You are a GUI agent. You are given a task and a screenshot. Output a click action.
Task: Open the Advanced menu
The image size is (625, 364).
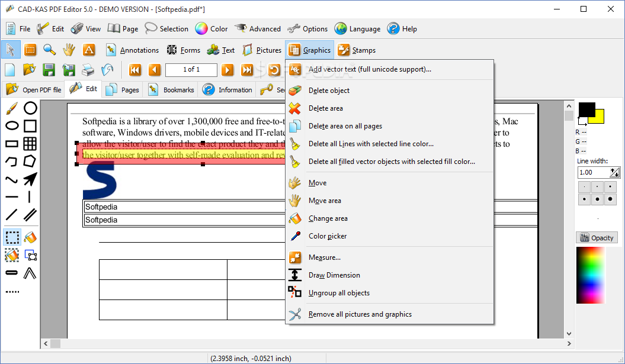pos(258,28)
